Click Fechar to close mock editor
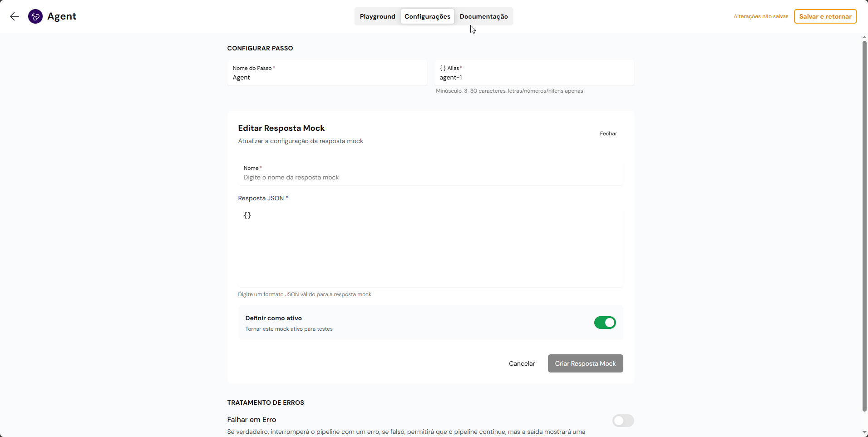 (x=608, y=134)
